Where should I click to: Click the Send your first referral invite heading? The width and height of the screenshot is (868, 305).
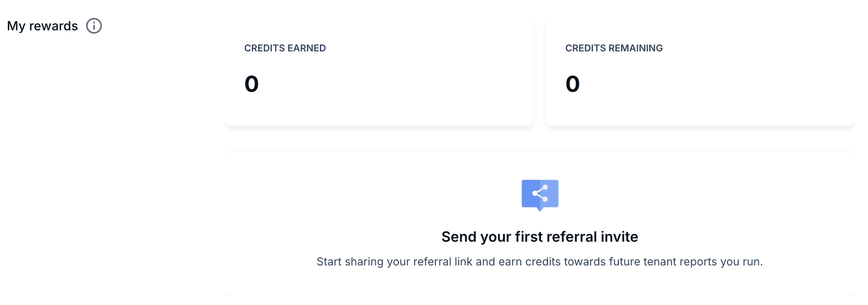(540, 237)
